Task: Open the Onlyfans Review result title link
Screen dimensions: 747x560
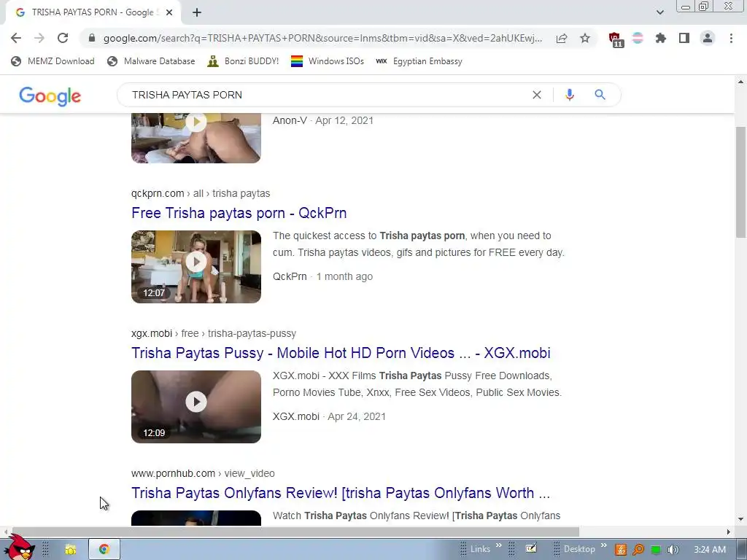Action: coord(341,493)
